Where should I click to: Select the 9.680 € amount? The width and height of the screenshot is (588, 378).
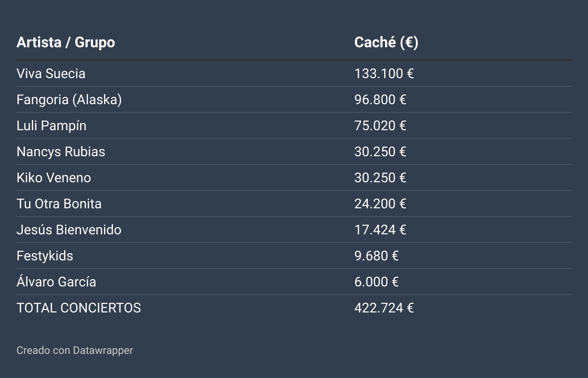pos(376,256)
